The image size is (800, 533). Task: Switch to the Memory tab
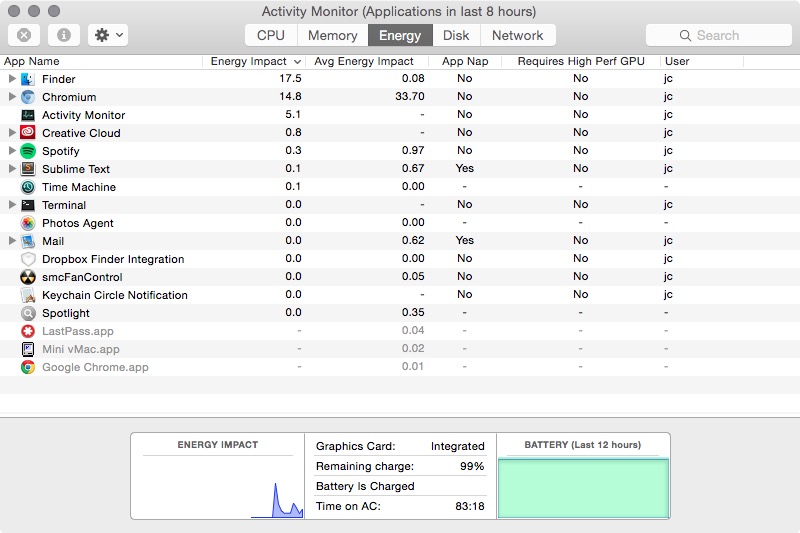coord(332,35)
